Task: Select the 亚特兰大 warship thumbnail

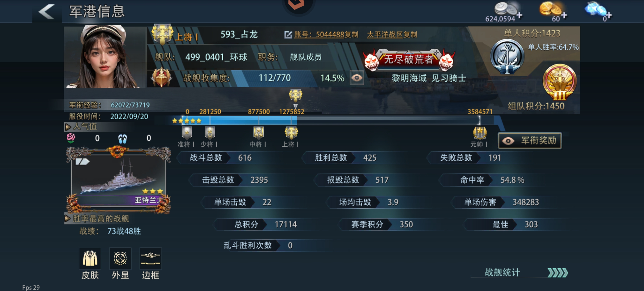Action: click(119, 180)
